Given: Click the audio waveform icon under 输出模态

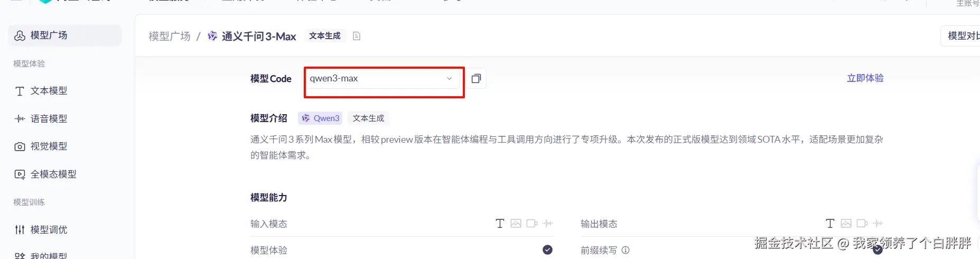Looking at the screenshot, I should (x=878, y=224).
